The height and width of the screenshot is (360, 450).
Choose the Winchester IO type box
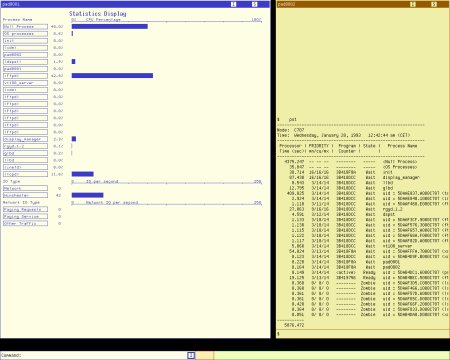click(25, 195)
